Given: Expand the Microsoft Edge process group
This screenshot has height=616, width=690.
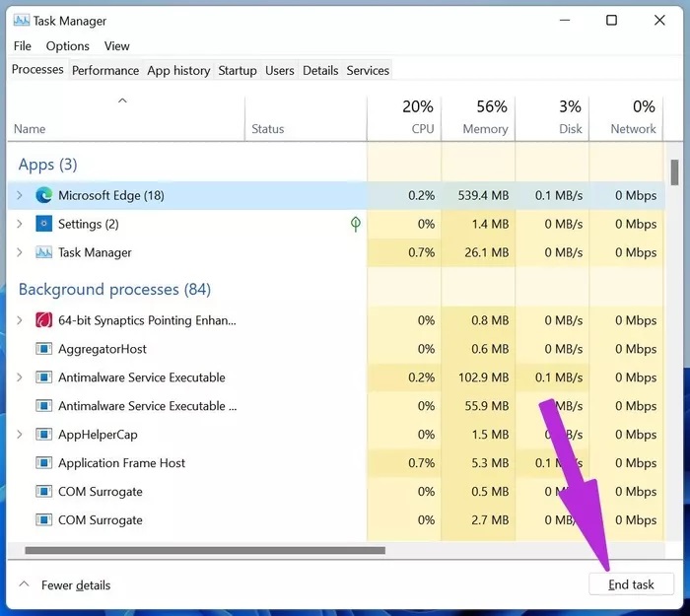Looking at the screenshot, I should [x=19, y=195].
